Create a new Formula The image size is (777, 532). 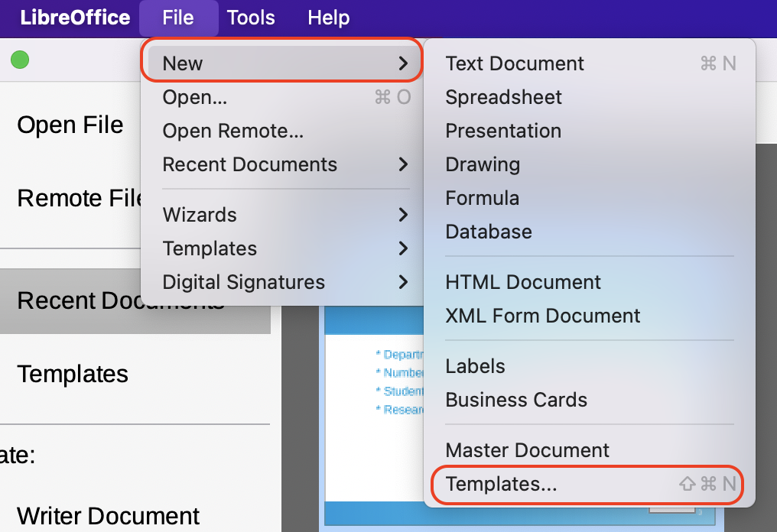click(x=590, y=198)
